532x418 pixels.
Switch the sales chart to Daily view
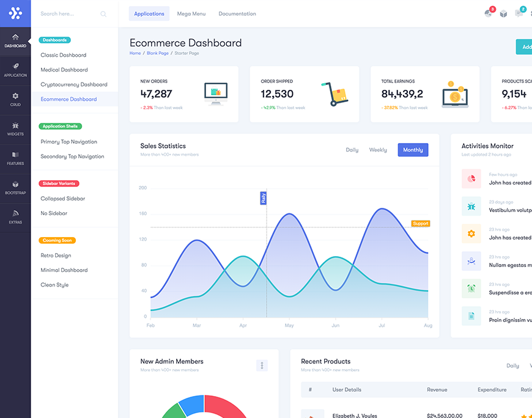[x=352, y=150]
